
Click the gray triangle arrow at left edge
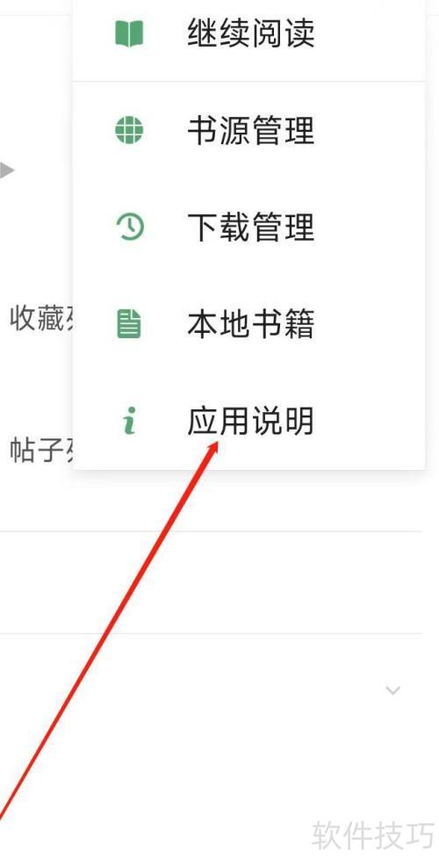pos(7,170)
